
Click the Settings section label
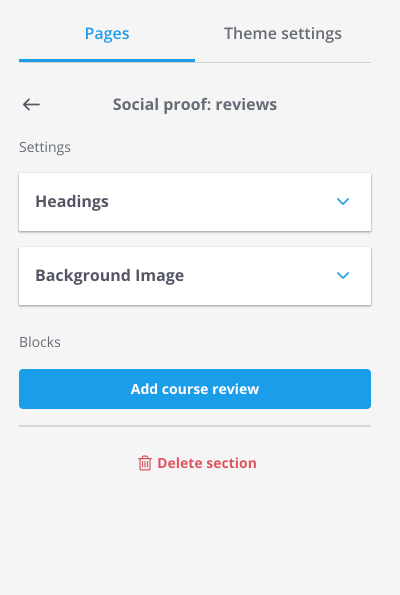click(x=45, y=147)
